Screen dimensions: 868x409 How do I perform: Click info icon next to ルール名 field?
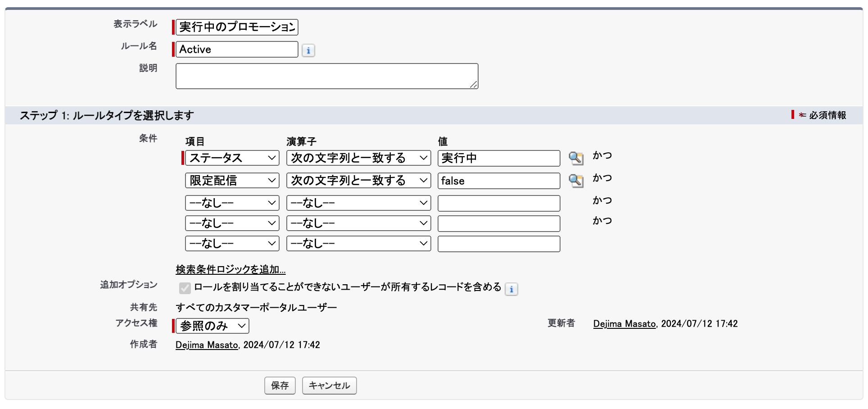point(308,50)
